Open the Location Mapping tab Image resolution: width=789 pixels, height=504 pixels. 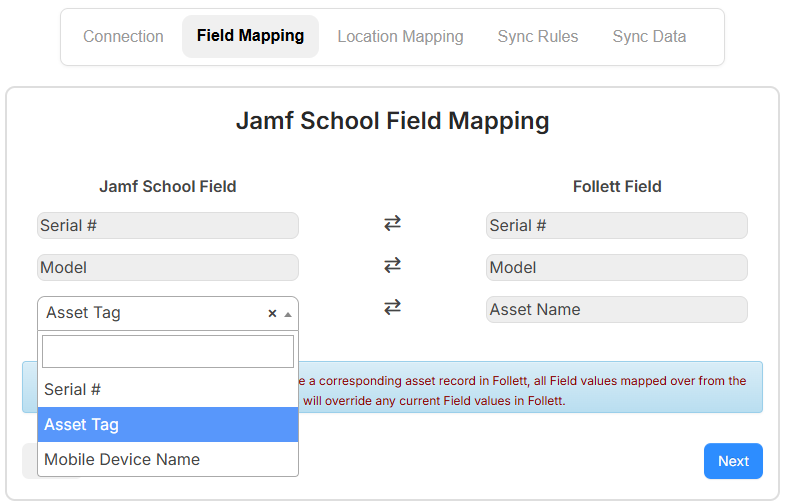pyautogui.click(x=400, y=36)
